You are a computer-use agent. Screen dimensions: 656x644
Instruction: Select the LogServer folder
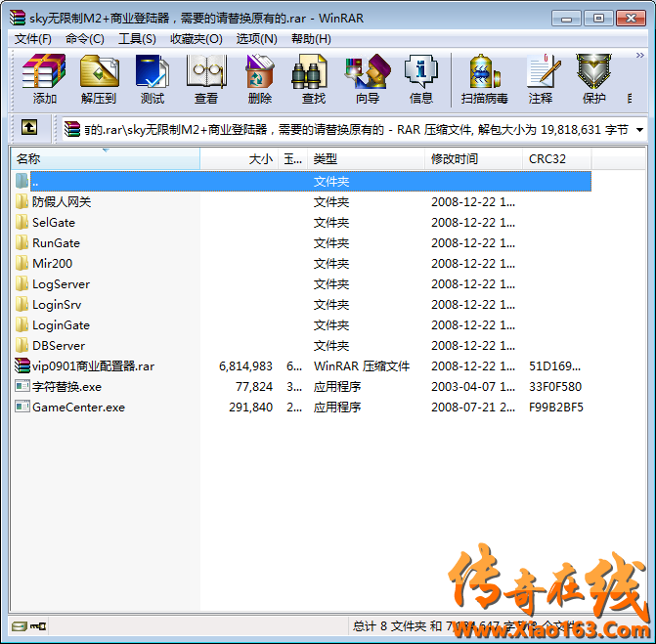61,284
